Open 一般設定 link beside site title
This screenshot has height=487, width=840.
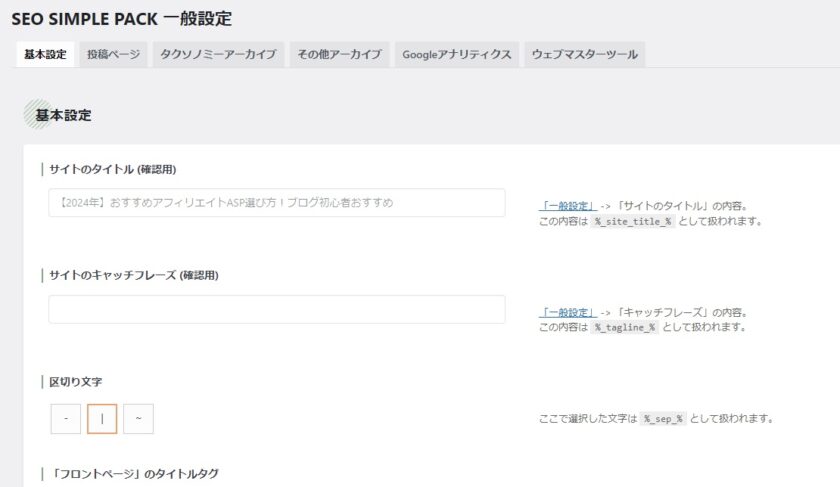click(x=568, y=206)
